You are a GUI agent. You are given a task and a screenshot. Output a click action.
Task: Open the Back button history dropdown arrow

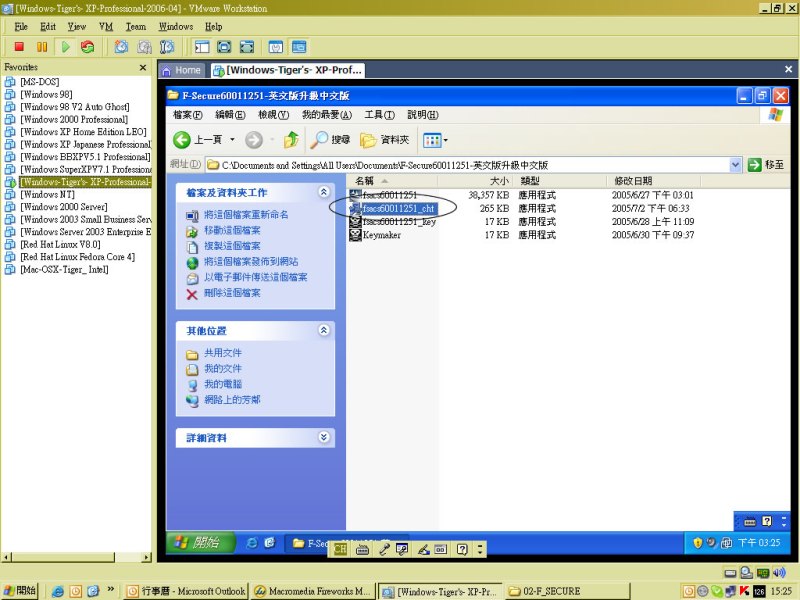click(x=232, y=140)
